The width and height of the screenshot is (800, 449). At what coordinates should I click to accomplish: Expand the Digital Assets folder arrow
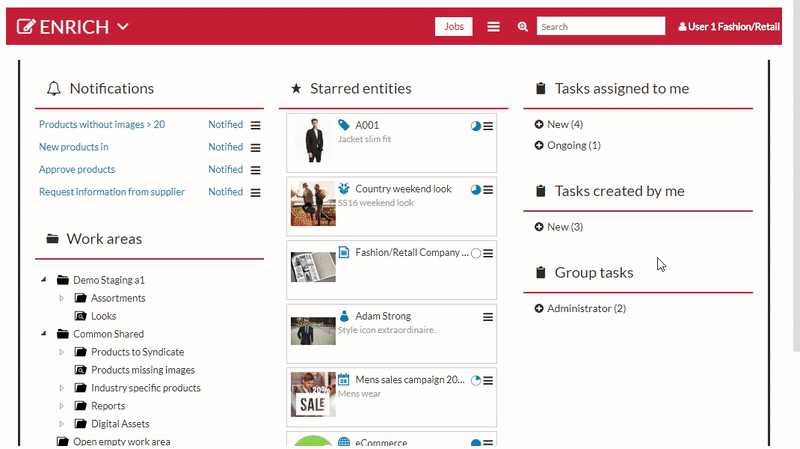(61, 424)
